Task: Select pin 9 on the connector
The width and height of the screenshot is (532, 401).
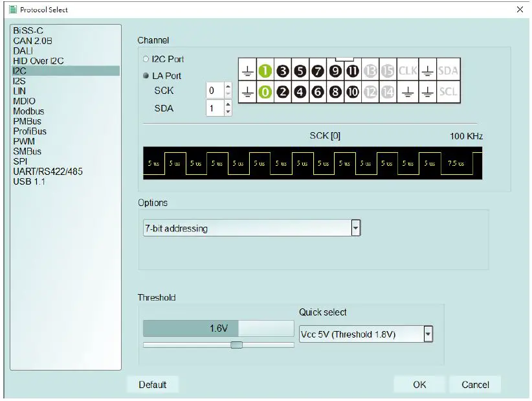Action: [x=335, y=71]
